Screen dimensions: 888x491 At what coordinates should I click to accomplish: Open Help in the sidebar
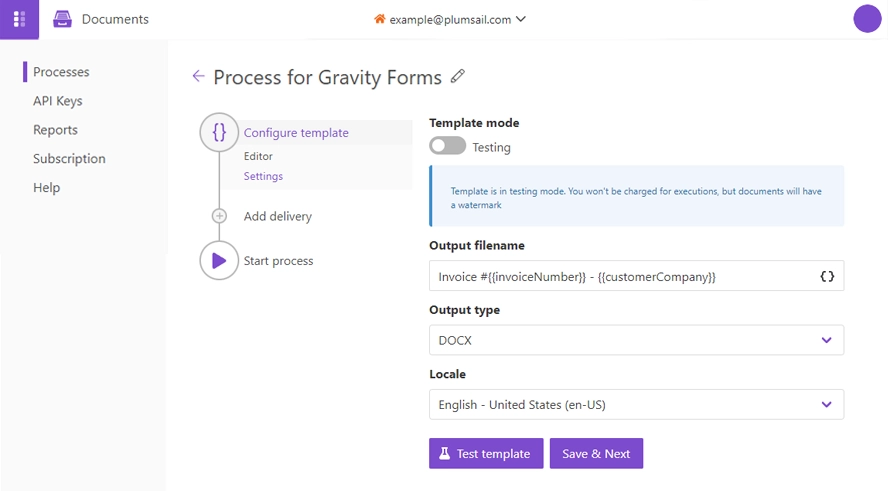[x=46, y=187]
